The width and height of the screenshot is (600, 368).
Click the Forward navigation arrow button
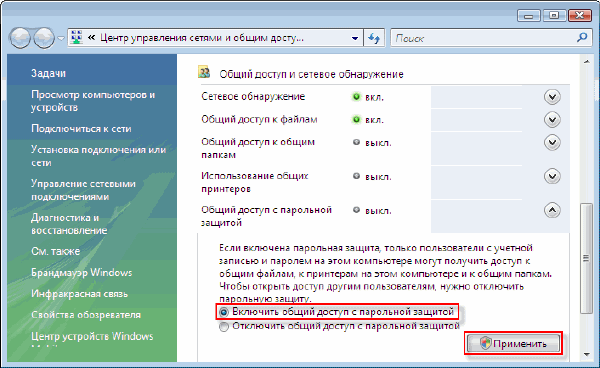[44, 38]
